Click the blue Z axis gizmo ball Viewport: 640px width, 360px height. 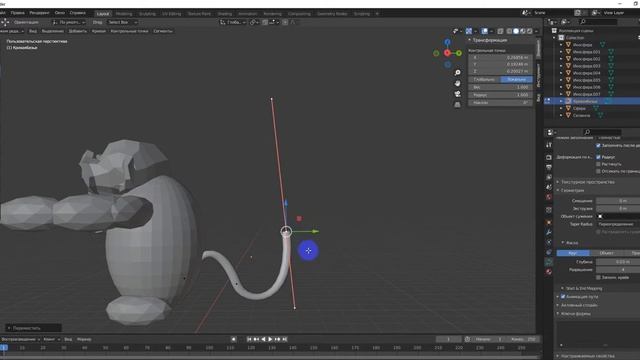click(447, 42)
